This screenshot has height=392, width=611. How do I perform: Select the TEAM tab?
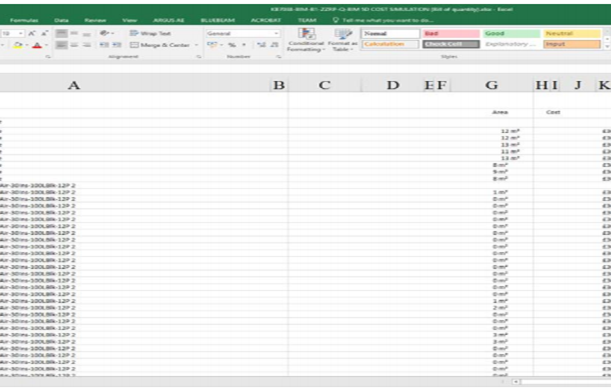(x=307, y=20)
